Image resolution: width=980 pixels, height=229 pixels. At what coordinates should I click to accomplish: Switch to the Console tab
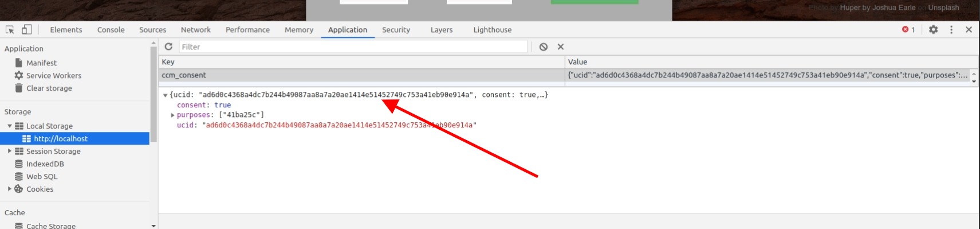[x=111, y=30]
